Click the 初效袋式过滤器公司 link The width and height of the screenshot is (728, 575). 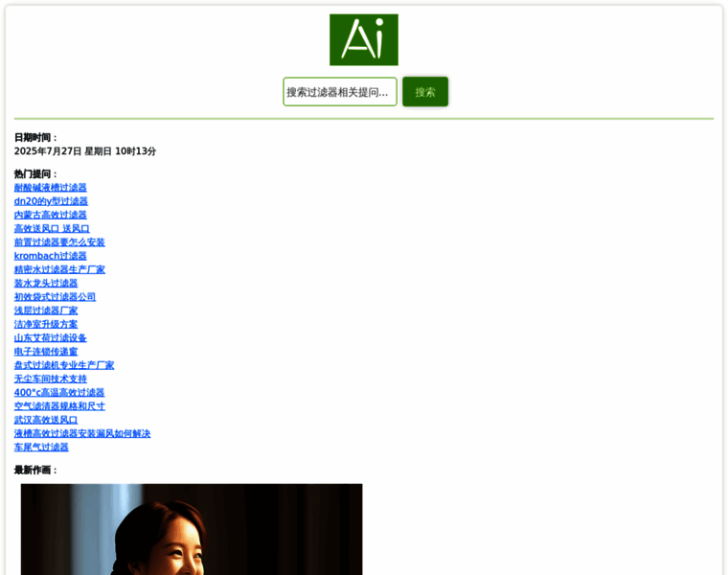click(x=55, y=297)
